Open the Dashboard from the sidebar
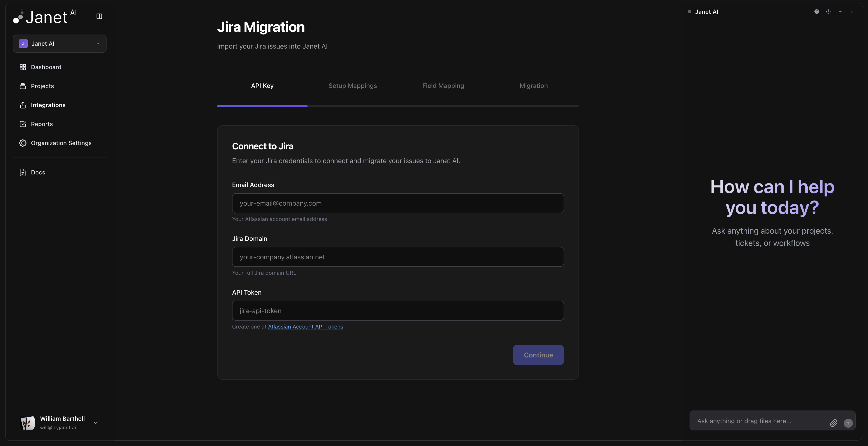 pos(46,67)
